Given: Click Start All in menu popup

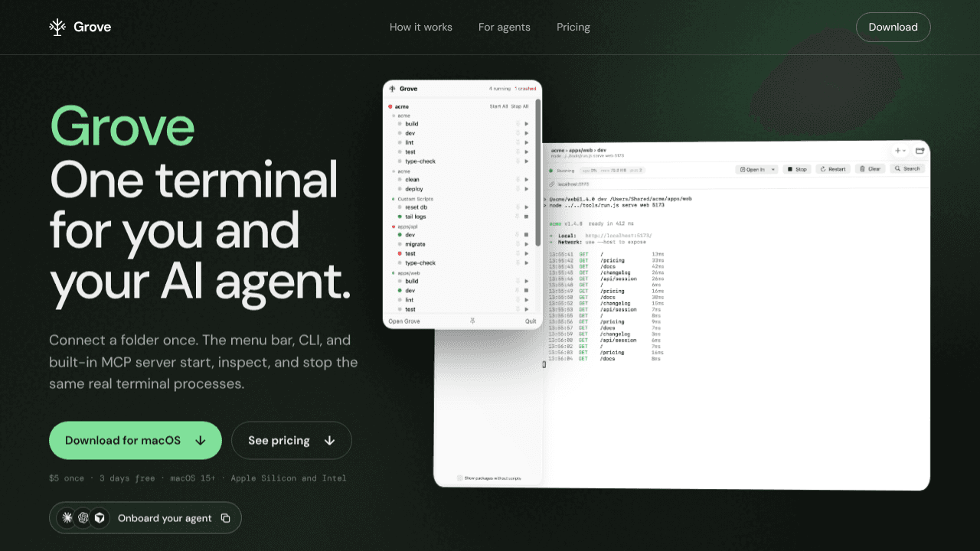Looking at the screenshot, I should click(x=498, y=106).
